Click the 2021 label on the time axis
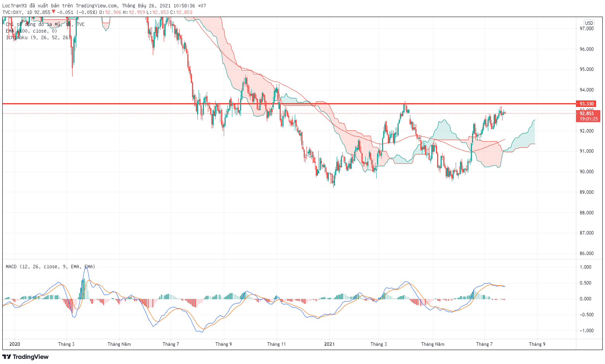The image size is (605, 364). 329,344
